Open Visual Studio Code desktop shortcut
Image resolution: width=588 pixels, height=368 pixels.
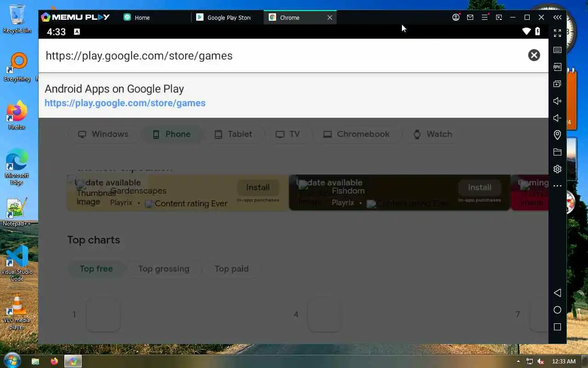click(x=17, y=264)
